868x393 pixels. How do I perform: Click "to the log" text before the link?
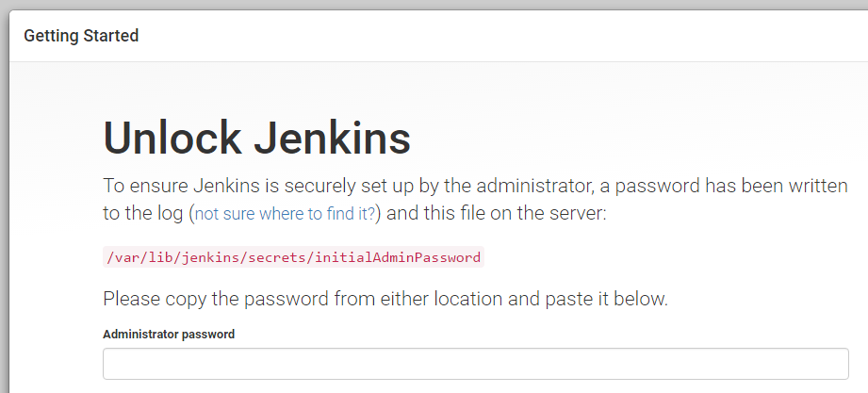[x=144, y=213]
